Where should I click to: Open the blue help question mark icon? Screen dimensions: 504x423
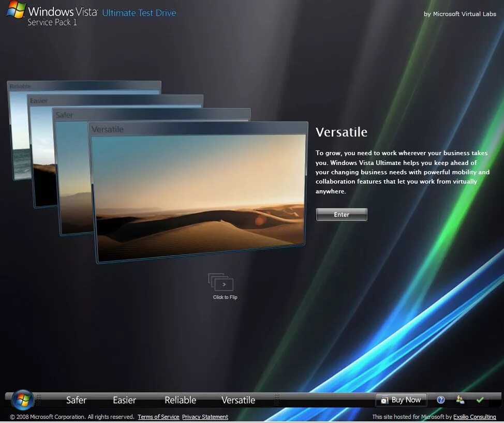(x=441, y=400)
